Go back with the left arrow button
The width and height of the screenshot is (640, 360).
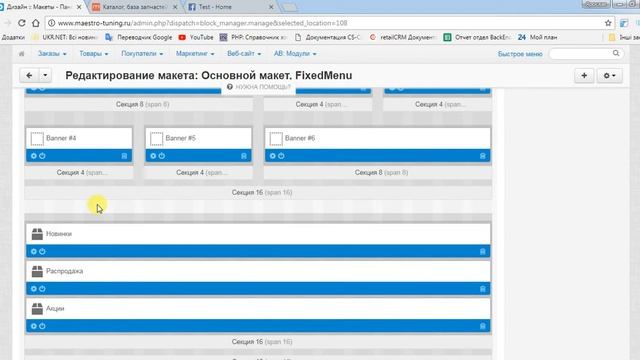(x=29, y=75)
